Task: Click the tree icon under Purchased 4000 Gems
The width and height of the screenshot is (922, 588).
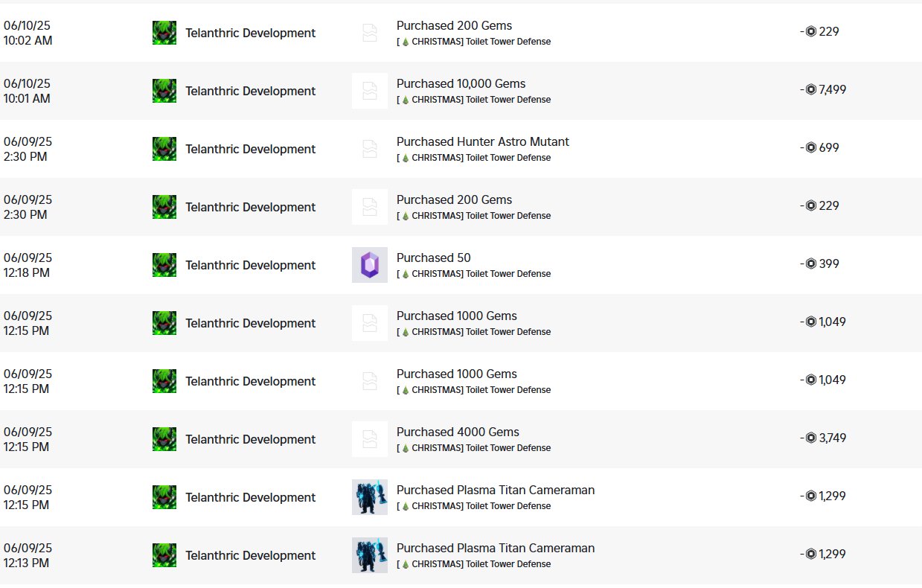Action: point(406,448)
